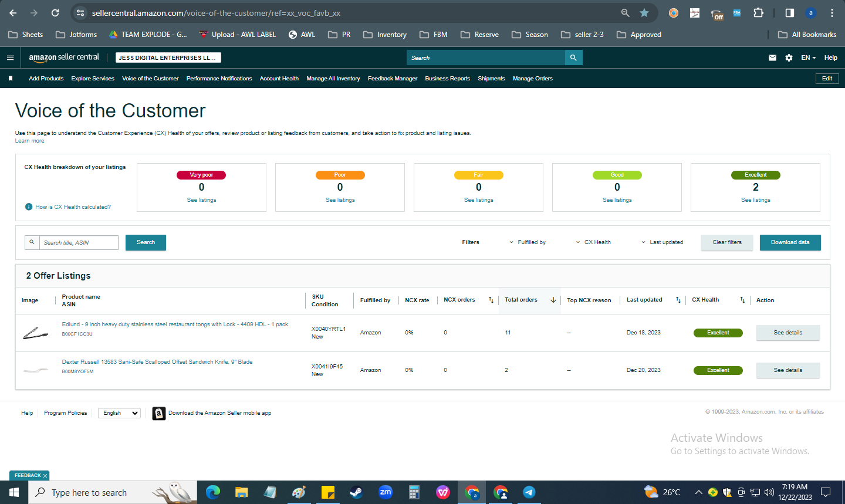Click the Clear filters button
The image size is (845, 504).
point(727,242)
